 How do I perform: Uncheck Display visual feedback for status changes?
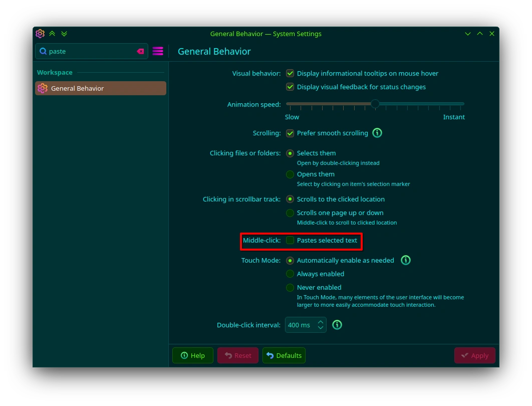click(x=290, y=87)
